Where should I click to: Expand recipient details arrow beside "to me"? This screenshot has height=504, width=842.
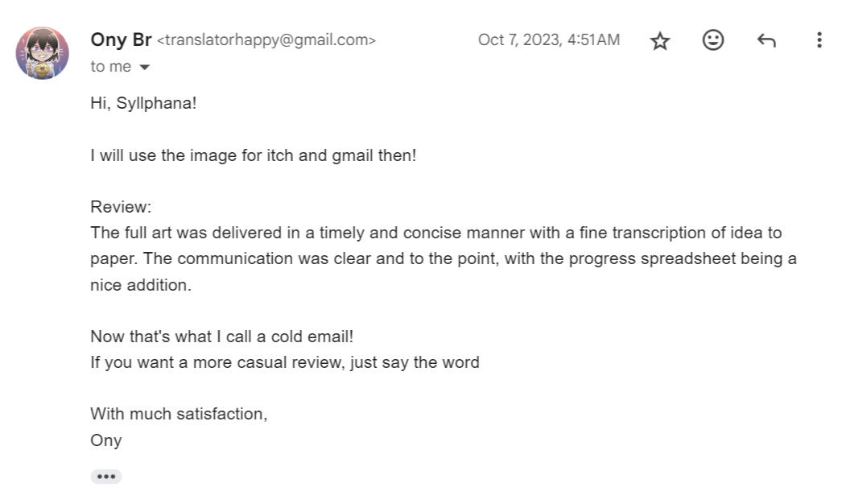145,68
